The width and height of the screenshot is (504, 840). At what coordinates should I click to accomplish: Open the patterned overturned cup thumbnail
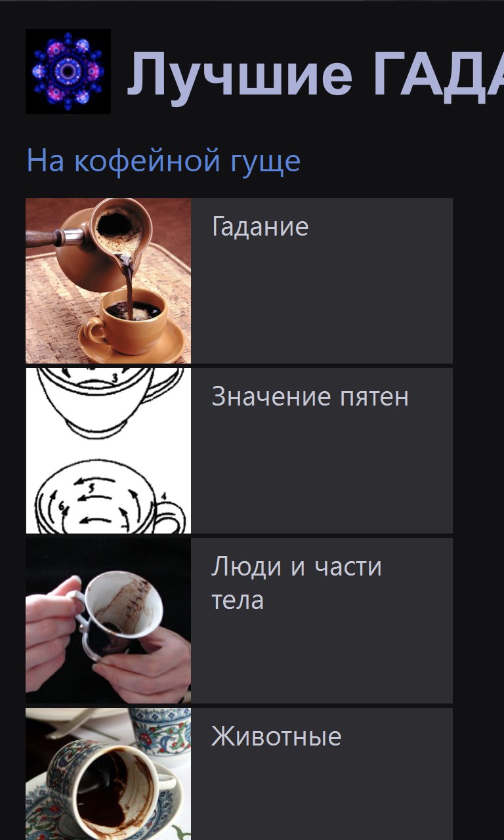click(108, 774)
